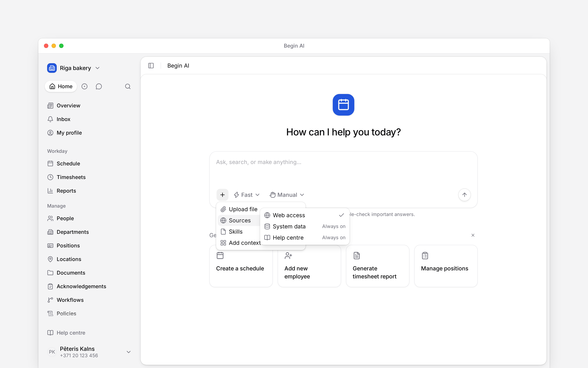This screenshot has height=368, width=588.
Task: Click the Riga bakery building icon
Action: pyautogui.click(x=52, y=68)
